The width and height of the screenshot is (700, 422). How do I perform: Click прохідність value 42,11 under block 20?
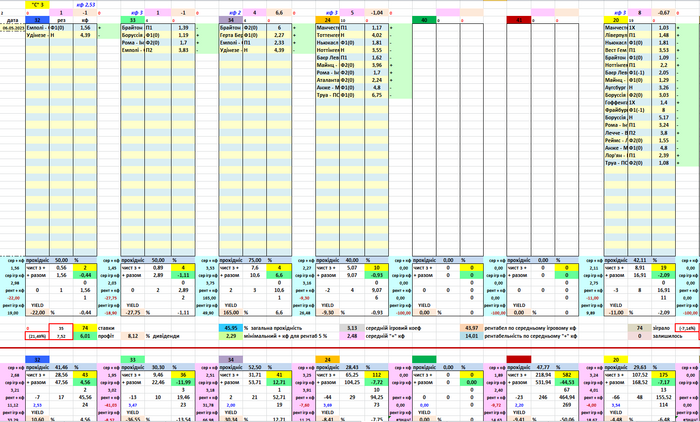pyautogui.click(x=639, y=260)
